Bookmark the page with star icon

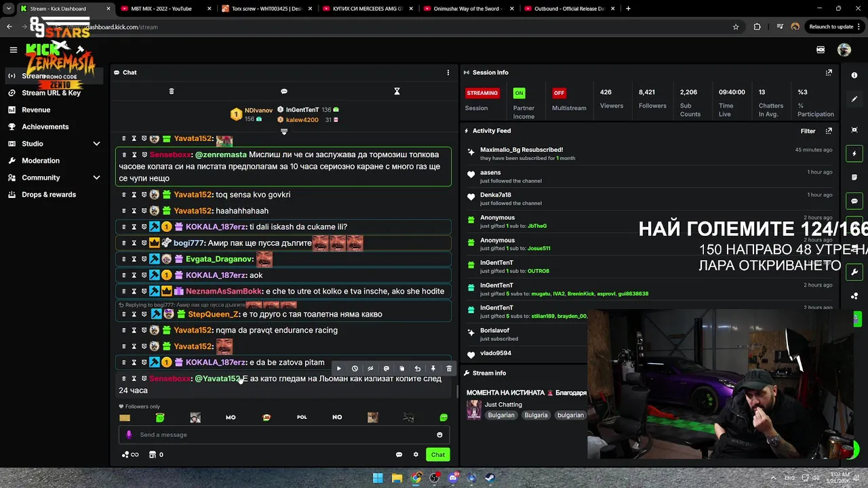click(x=736, y=26)
